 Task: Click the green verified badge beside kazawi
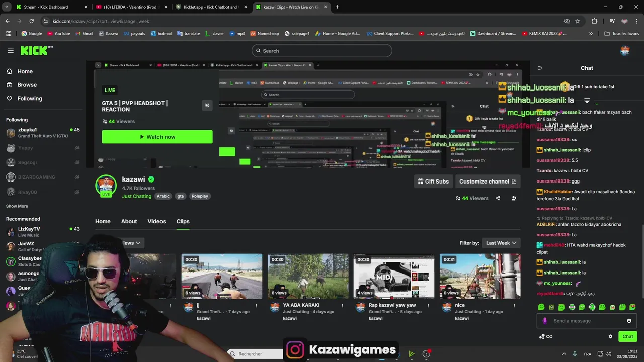click(151, 179)
